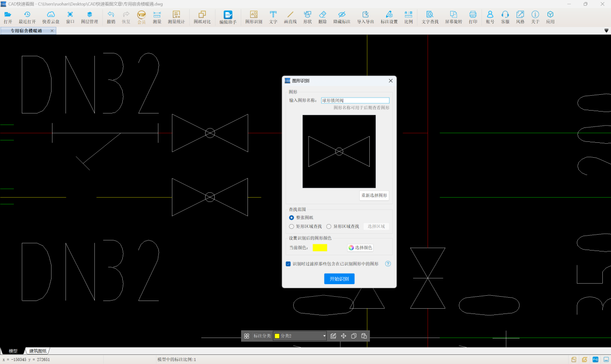The height and width of the screenshot is (364, 611).
Task: Click the 选择区域 button
Action: click(376, 226)
